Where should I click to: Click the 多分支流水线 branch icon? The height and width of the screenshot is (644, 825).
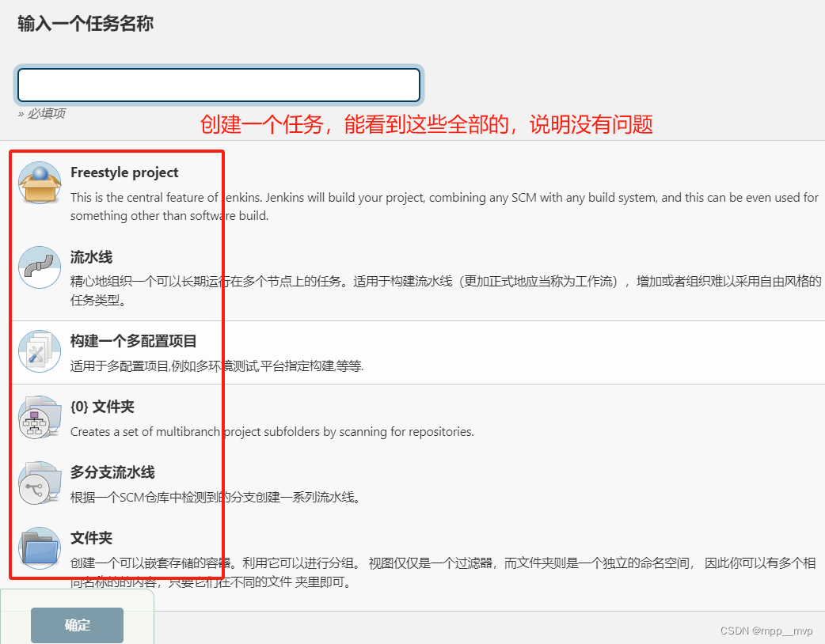pyautogui.click(x=39, y=483)
